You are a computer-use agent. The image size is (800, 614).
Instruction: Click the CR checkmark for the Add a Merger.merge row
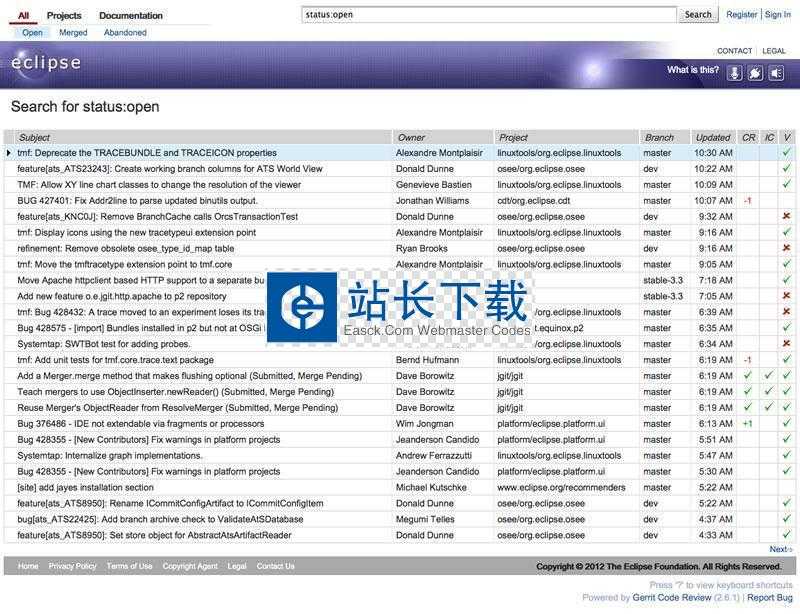747,376
